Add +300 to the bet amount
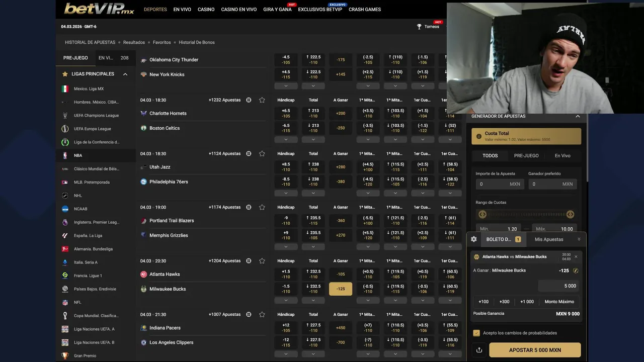 pyautogui.click(x=504, y=302)
